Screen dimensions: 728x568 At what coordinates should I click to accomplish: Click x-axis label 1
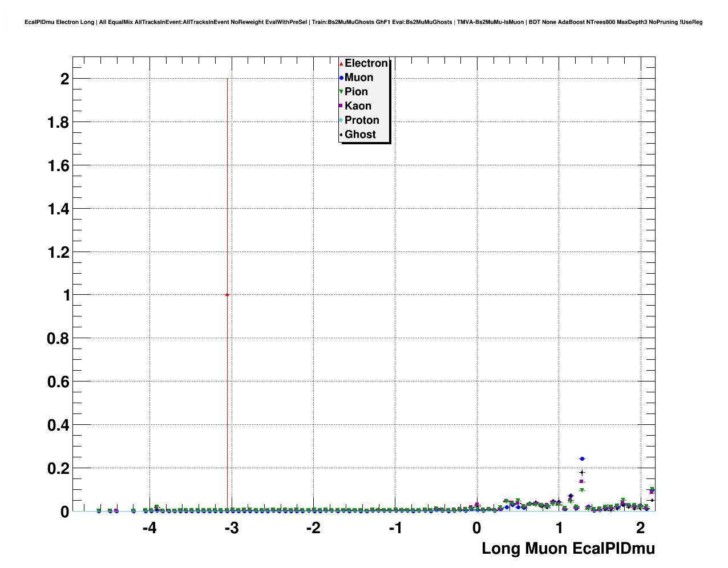559,528
